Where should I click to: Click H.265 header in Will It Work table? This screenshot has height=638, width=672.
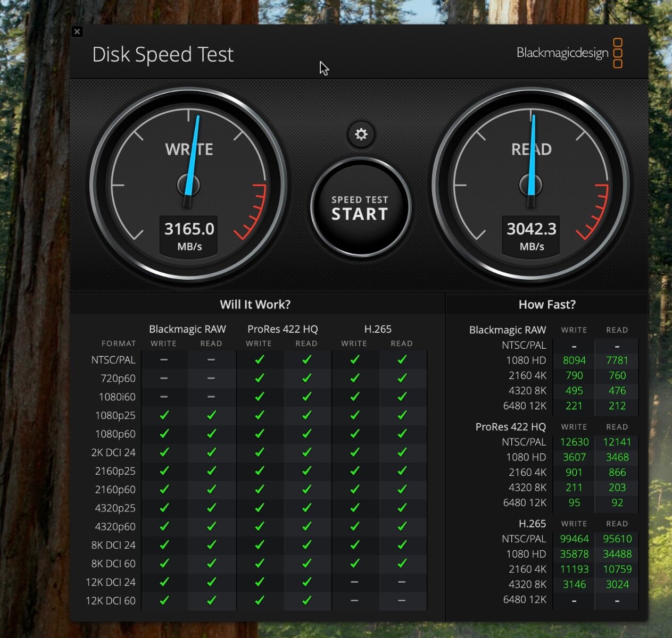coord(378,329)
